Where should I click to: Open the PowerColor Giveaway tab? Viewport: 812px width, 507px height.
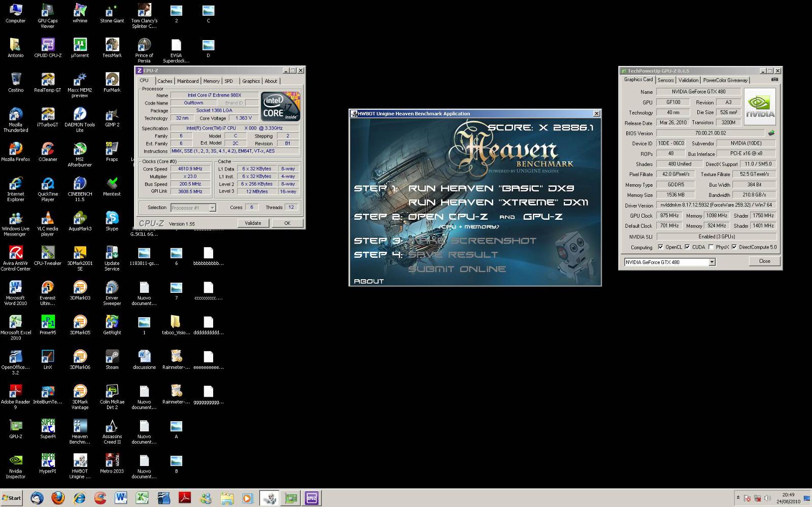725,80
